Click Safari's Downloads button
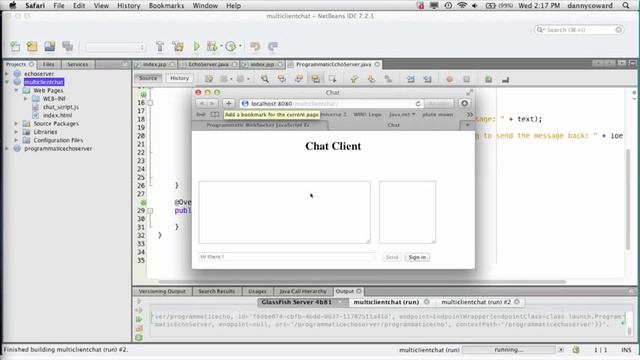Screen dimensions: 640x360 464,104
